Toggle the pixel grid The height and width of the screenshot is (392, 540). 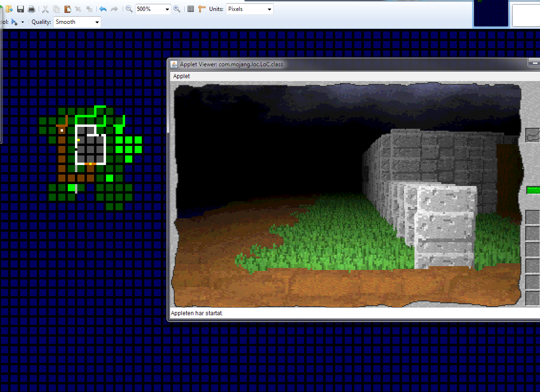(191, 9)
